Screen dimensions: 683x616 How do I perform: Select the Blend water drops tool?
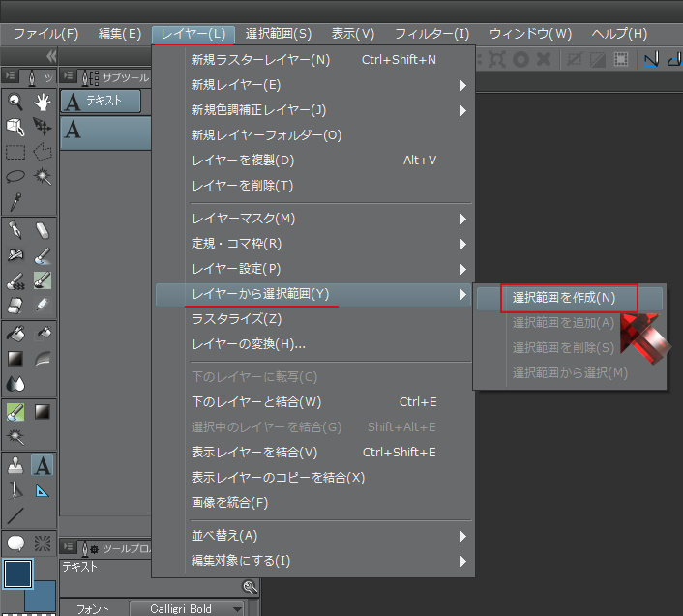pos(15,384)
